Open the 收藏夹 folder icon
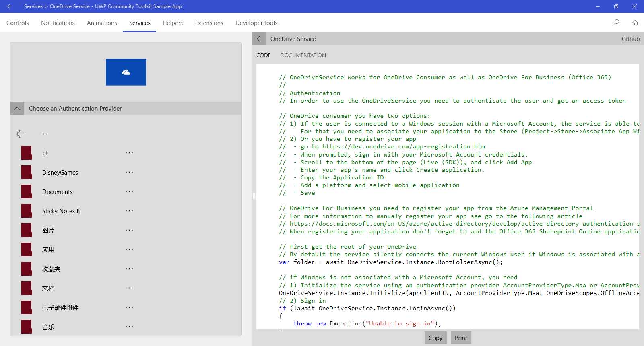This screenshot has width=644, height=346. click(27, 269)
